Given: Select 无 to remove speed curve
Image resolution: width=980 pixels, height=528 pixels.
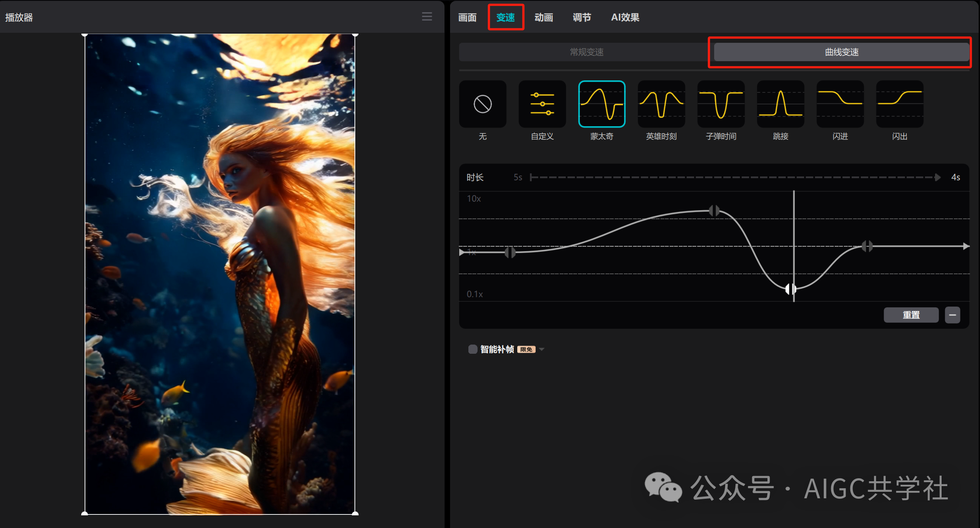Looking at the screenshot, I should click(x=482, y=104).
